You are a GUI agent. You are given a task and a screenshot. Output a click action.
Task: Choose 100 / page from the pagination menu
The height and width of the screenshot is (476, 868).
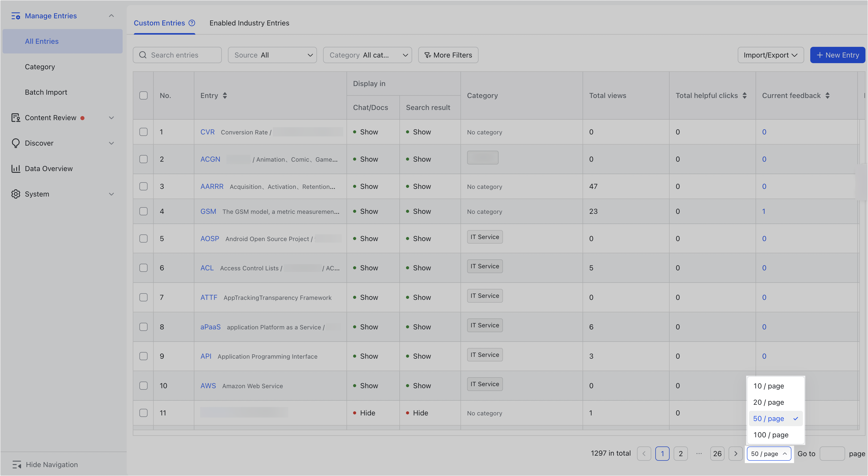(771, 435)
